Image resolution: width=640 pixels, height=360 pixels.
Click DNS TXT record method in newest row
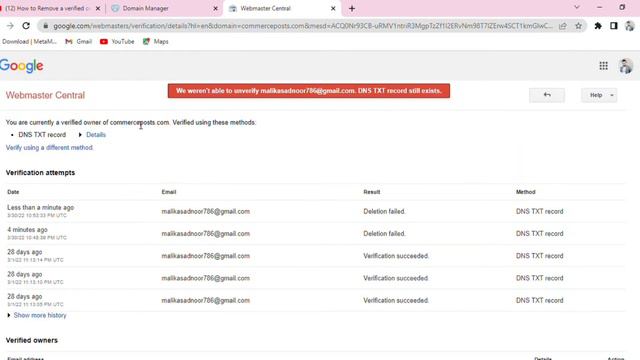tap(540, 211)
